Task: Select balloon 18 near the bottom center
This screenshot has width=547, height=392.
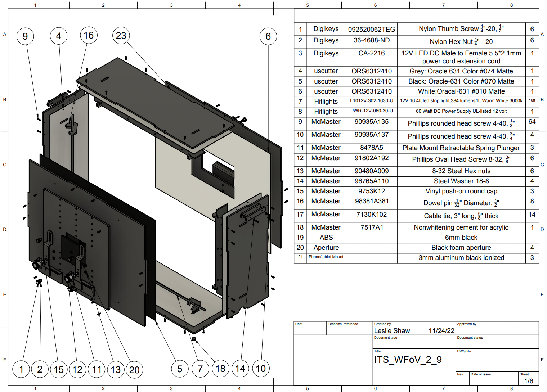Action: click(220, 369)
